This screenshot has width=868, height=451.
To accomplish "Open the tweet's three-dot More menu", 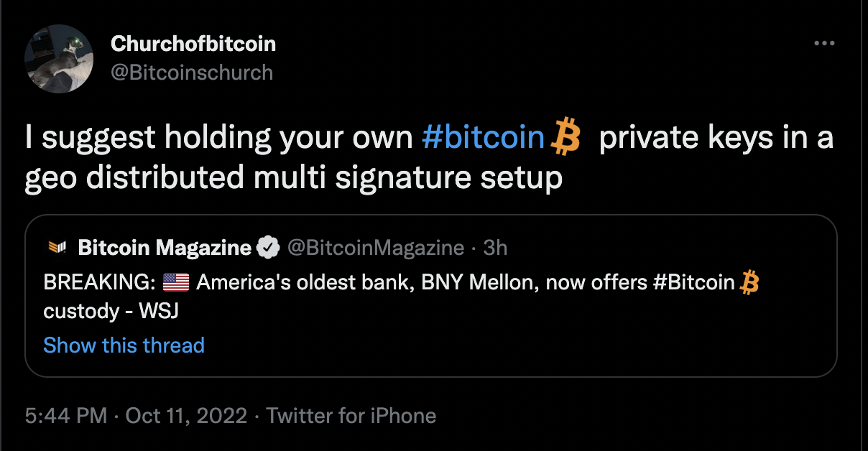I will [824, 44].
